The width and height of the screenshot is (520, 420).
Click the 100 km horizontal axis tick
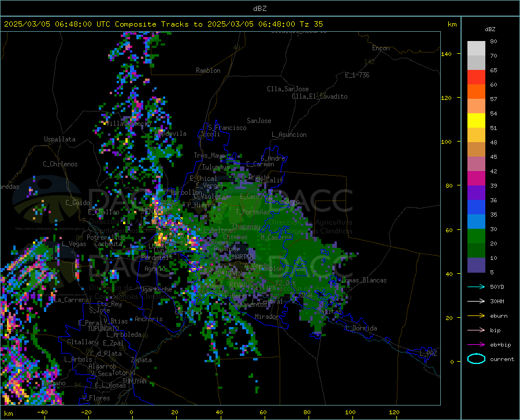pyautogui.click(x=350, y=412)
